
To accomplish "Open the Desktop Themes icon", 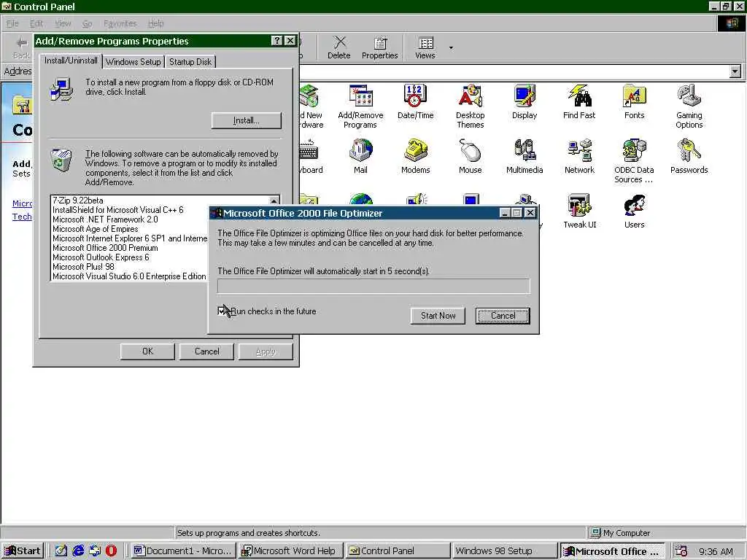I will click(x=471, y=106).
